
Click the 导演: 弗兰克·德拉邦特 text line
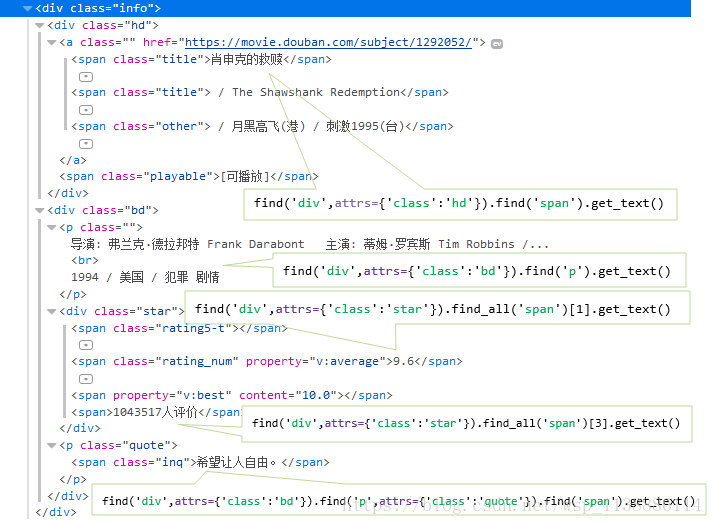point(309,244)
